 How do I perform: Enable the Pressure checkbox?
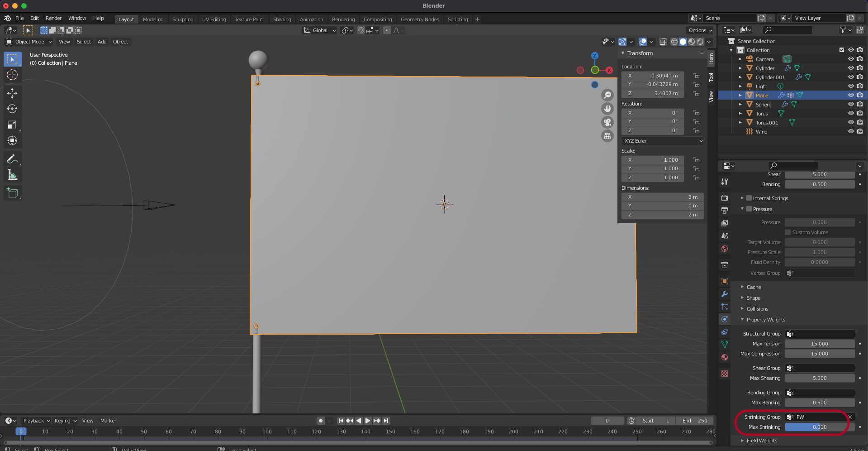tap(749, 209)
